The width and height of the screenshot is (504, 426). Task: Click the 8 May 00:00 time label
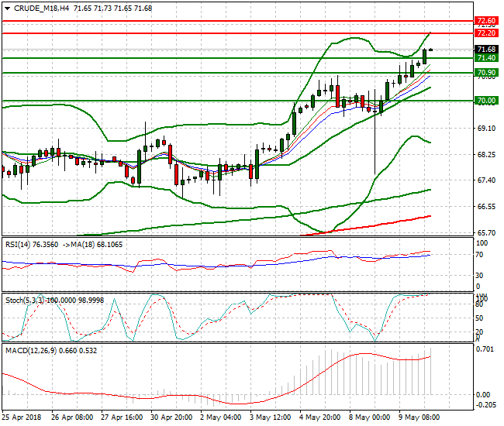(369, 417)
